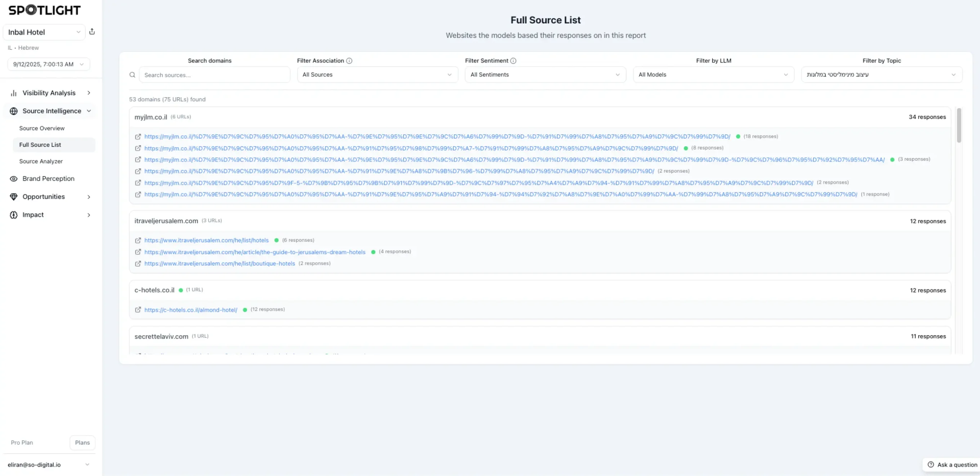Go to Source Overview

coord(42,128)
